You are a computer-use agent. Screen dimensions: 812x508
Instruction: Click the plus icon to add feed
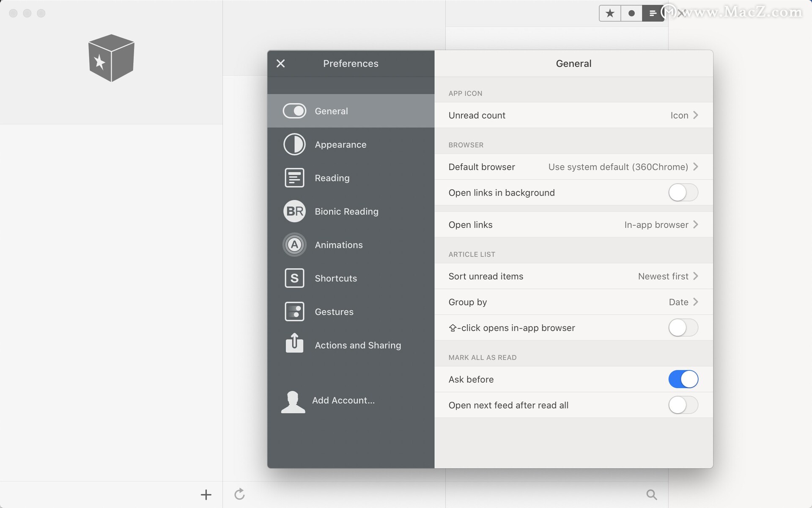point(206,494)
